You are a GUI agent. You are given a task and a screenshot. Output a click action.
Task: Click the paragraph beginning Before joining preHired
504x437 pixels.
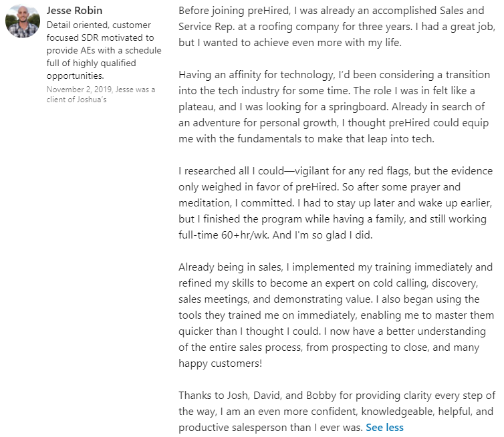pyautogui.click(x=336, y=28)
